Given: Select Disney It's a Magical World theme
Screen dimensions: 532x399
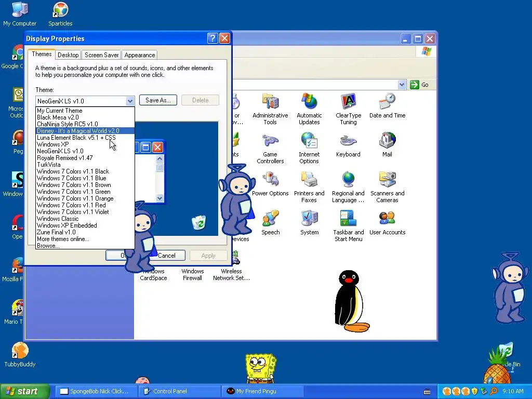Looking at the screenshot, I should [85, 131].
